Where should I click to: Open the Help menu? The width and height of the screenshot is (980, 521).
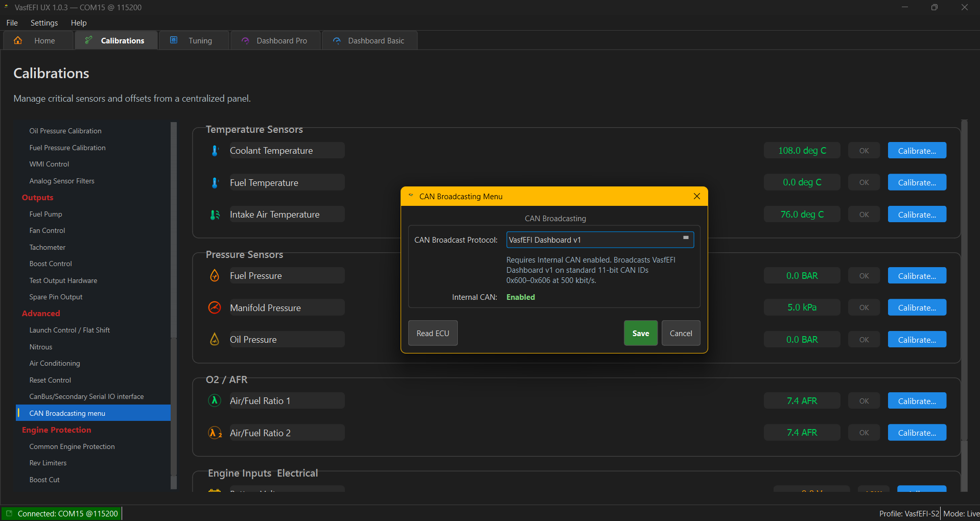79,23
